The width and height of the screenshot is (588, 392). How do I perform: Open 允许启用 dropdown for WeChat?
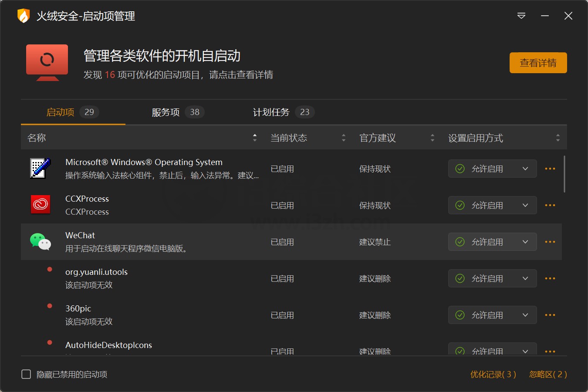492,242
